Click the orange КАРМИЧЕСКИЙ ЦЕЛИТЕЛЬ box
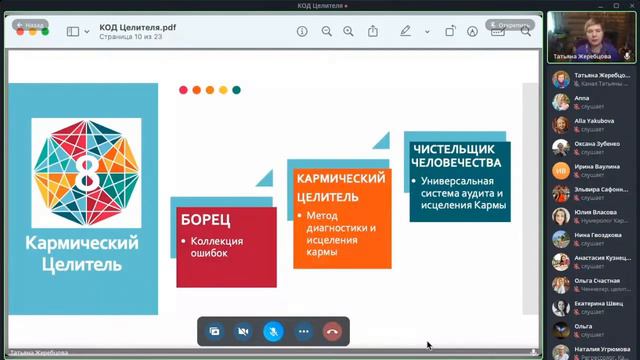Viewport: 640px width, 360px height. 342,218
